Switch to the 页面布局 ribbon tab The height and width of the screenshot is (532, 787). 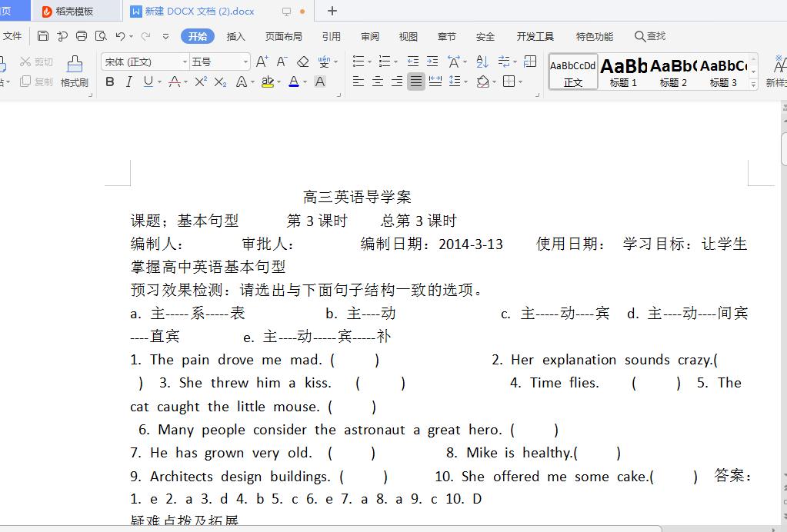pos(284,37)
